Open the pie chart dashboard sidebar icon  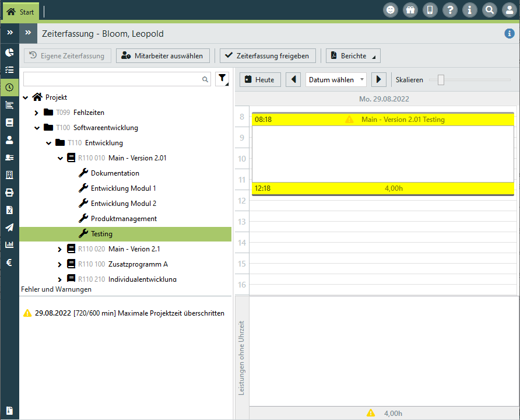(9, 52)
